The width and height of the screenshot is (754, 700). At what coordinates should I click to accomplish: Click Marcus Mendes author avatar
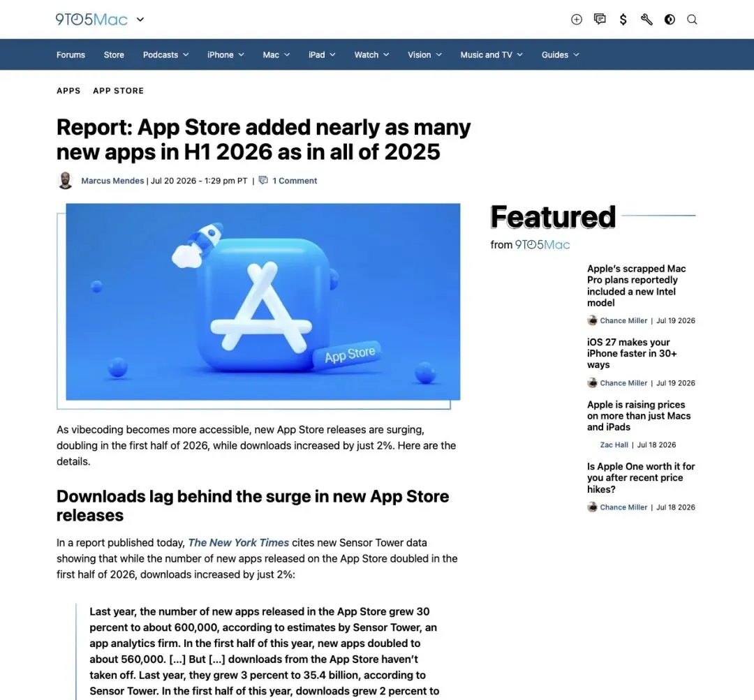pos(66,180)
